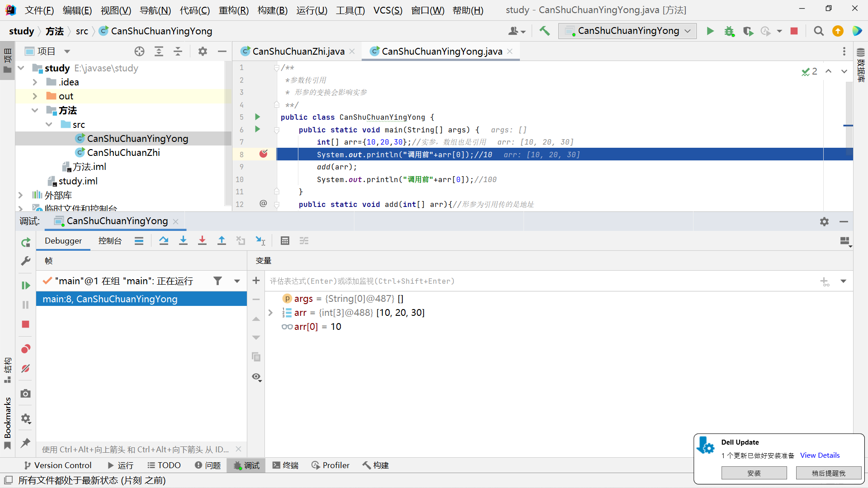Screen dimensions: 868x488
Task: Toggle Mute Breakpoints icon
Action: click(x=26, y=369)
